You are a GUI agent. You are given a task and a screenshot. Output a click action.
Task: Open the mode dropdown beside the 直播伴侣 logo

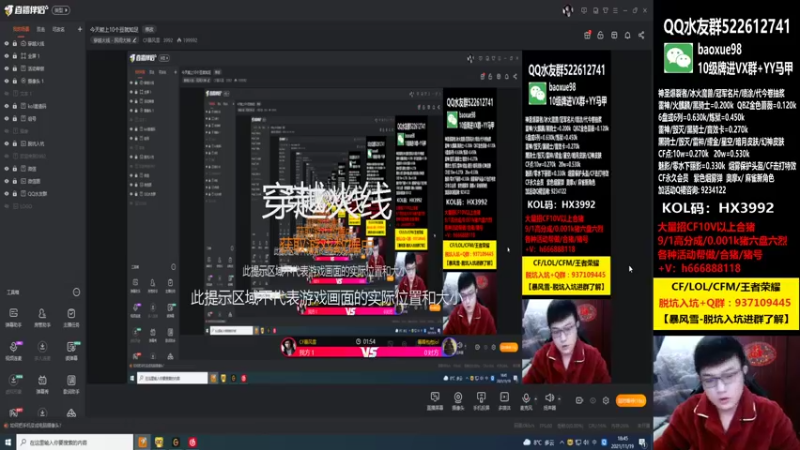pyautogui.click(x=61, y=10)
